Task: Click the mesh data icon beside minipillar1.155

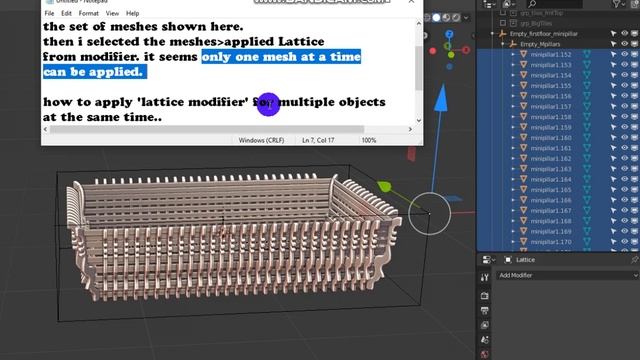Action: point(587,86)
